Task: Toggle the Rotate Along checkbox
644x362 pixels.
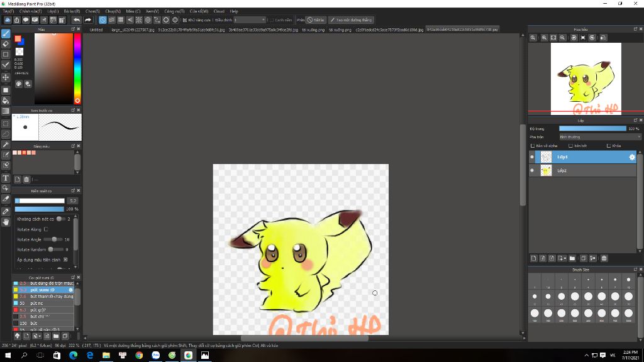Action: (x=46, y=229)
